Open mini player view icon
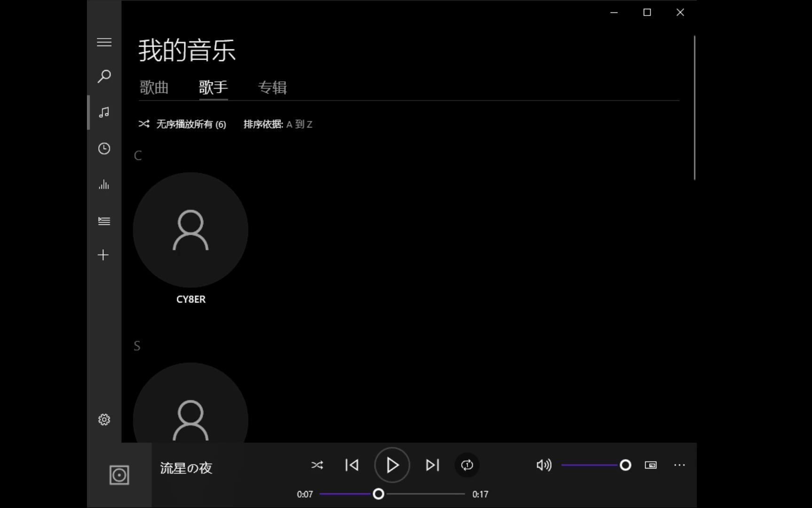This screenshot has height=508, width=812. click(x=651, y=465)
